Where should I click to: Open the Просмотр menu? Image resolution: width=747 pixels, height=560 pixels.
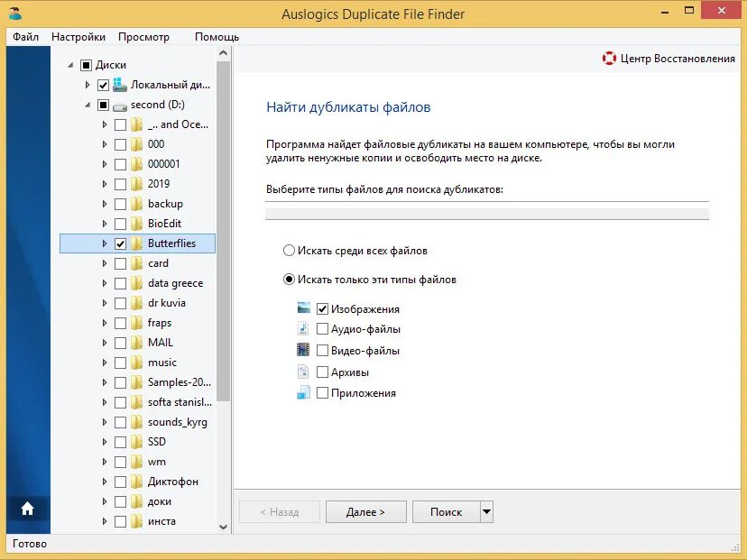click(143, 37)
